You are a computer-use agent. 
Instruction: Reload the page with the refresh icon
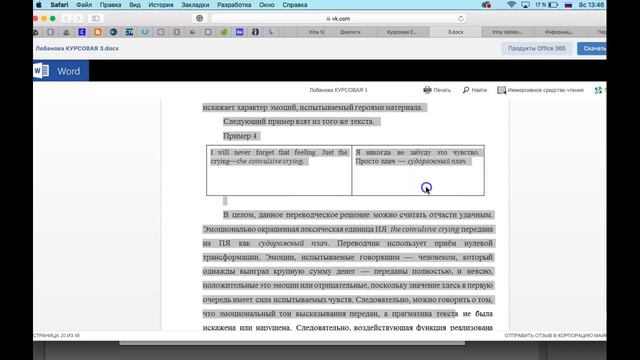coord(460,18)
